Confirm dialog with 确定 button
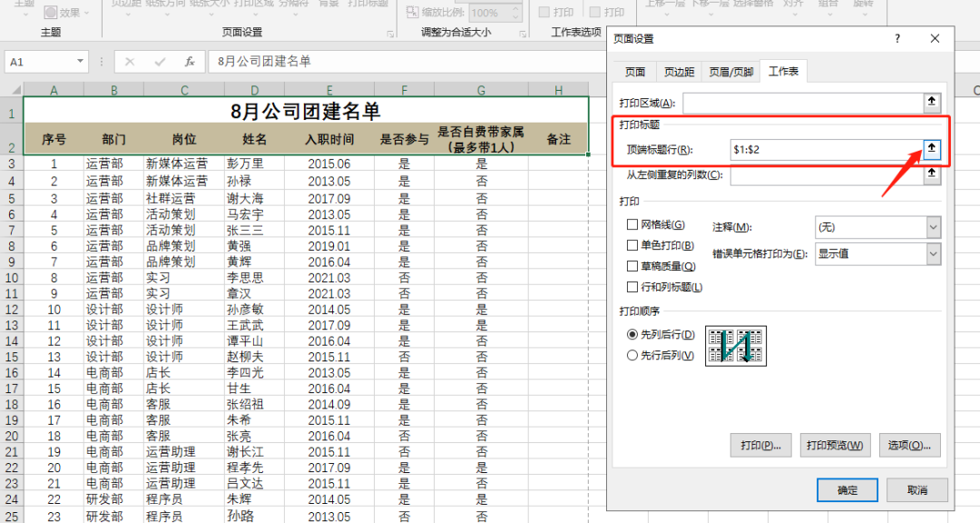This screenshot has width=980, height=523. click(848, 489)
